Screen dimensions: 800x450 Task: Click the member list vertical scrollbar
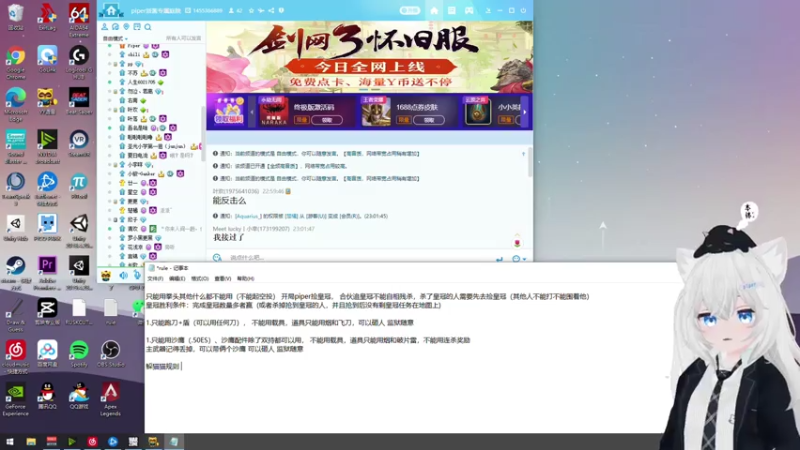click(x=203, y=133)
